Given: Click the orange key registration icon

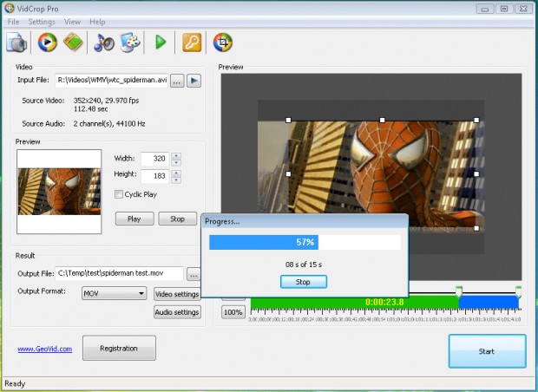Looking at the screenshot, I should point(192,42).
